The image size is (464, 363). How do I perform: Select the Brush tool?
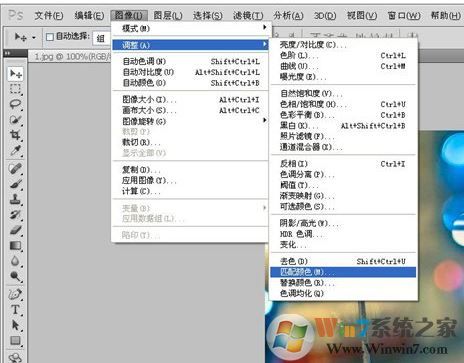tap(15, 184)
